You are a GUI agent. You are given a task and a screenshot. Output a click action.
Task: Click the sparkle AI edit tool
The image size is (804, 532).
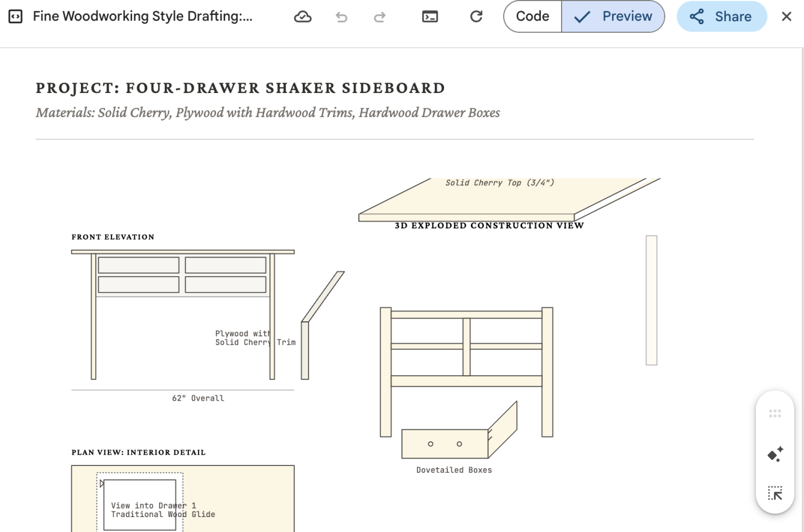775,454
